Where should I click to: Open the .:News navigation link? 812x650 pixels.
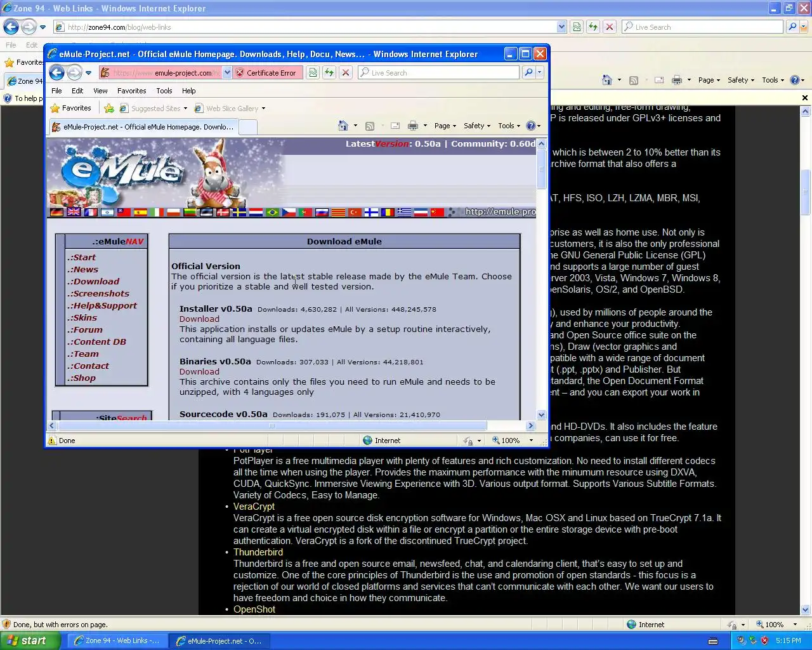click(82, 269)
